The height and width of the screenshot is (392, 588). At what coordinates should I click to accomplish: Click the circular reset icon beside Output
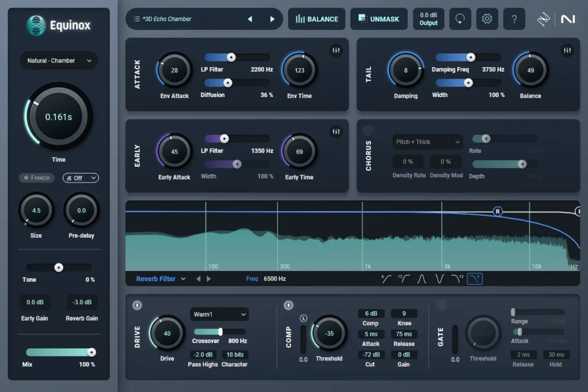(x=460, y=19)
